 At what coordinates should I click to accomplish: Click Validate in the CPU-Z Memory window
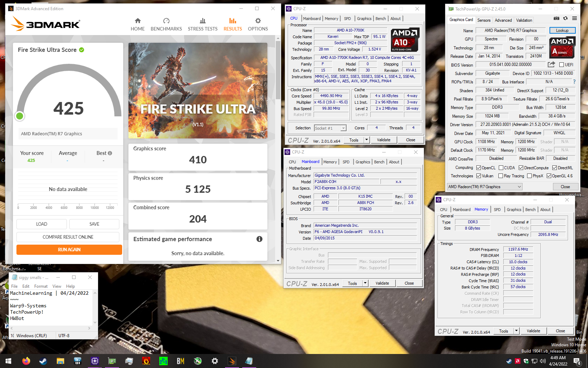[x=533, y=331]
